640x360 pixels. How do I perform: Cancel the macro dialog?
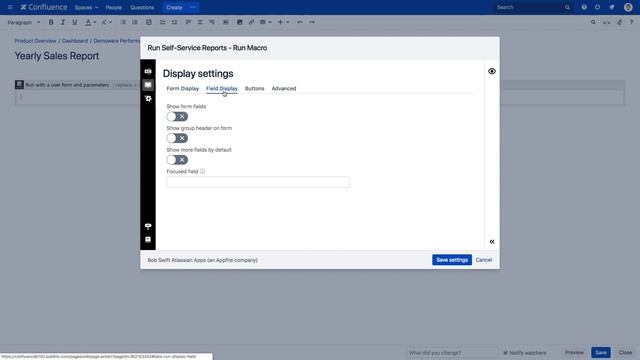[484, 260]
